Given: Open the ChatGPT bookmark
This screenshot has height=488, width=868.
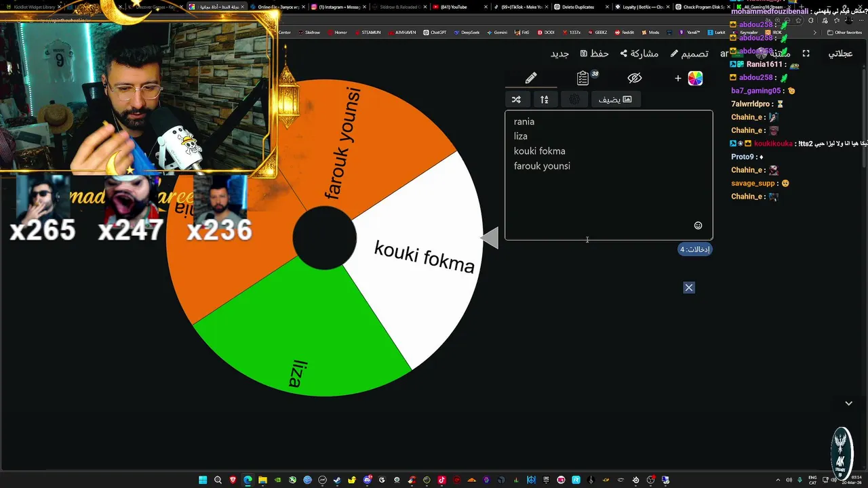Looking at the screenshot, I should (x=434, y=33).
